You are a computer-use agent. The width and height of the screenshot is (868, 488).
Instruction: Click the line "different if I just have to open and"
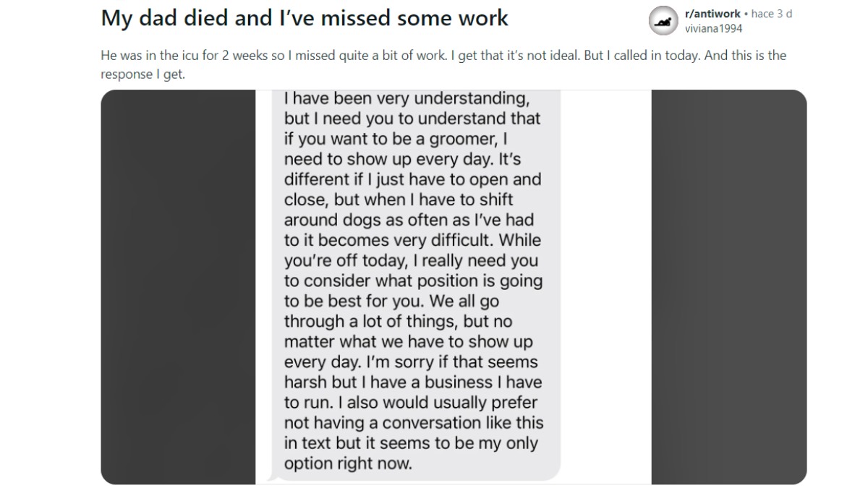click(x=412, y=179)
